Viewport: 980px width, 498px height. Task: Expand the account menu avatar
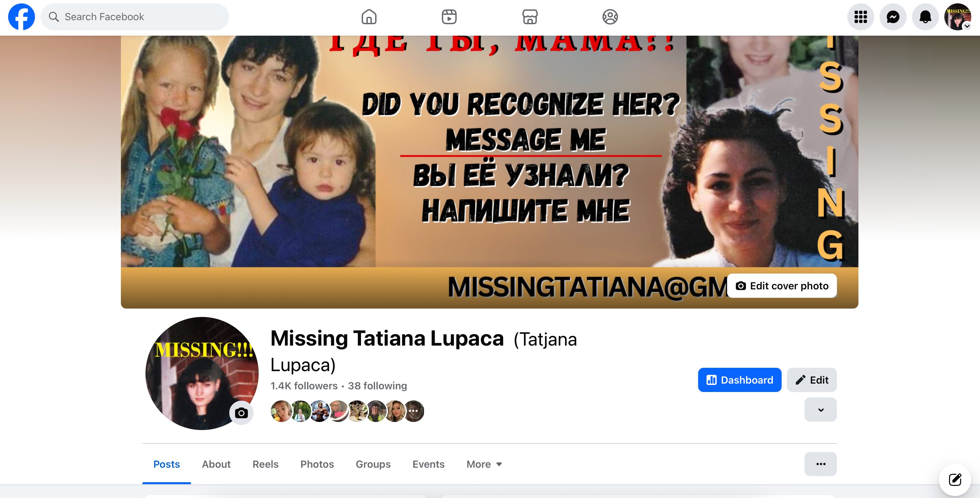[957, 17]
